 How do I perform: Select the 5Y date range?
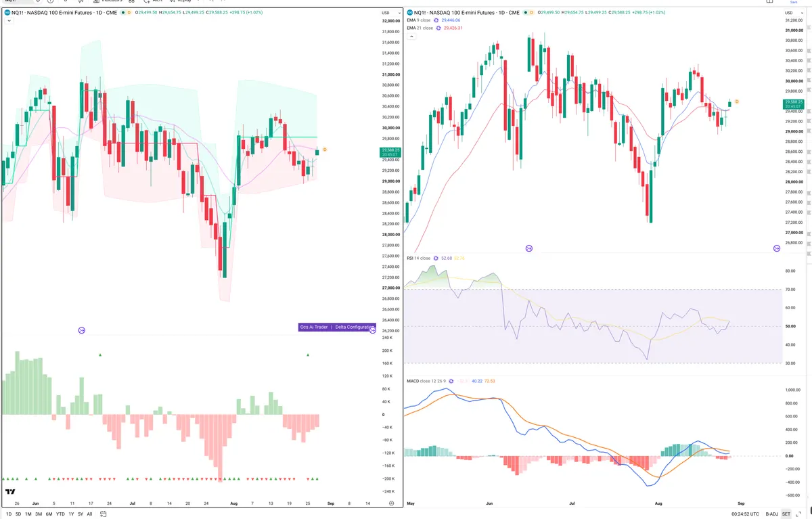81,514
